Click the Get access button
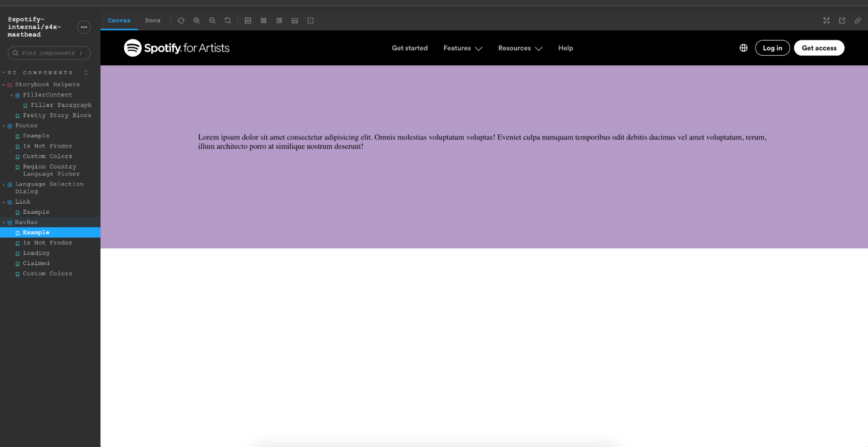 pos(819,48)
